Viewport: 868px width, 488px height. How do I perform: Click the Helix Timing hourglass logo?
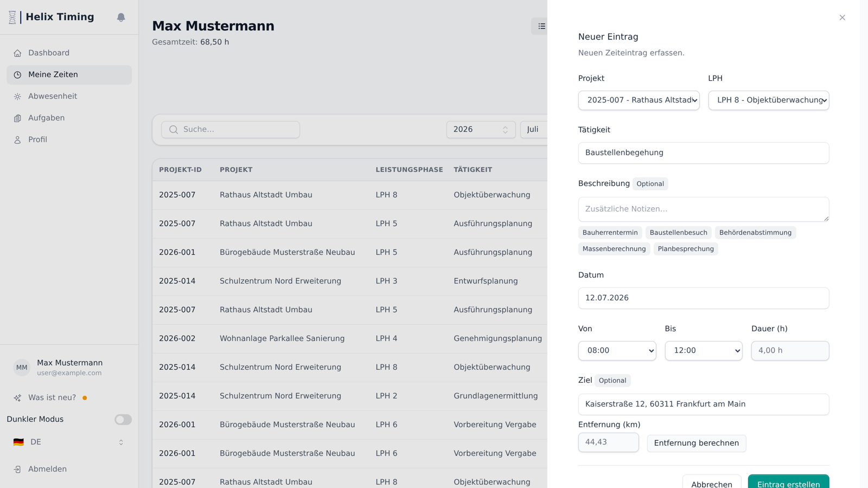point(12,17)
